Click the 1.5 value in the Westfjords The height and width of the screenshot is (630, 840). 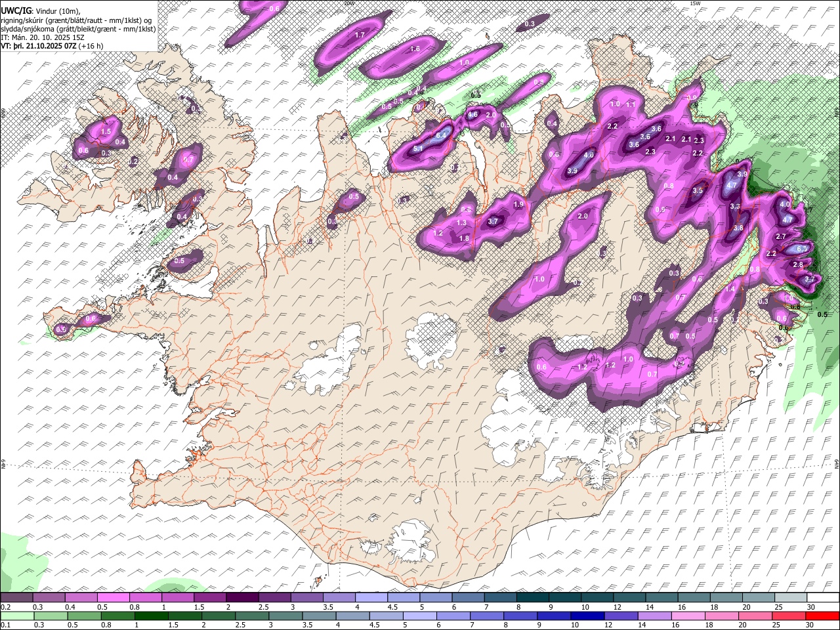point(106,131)
